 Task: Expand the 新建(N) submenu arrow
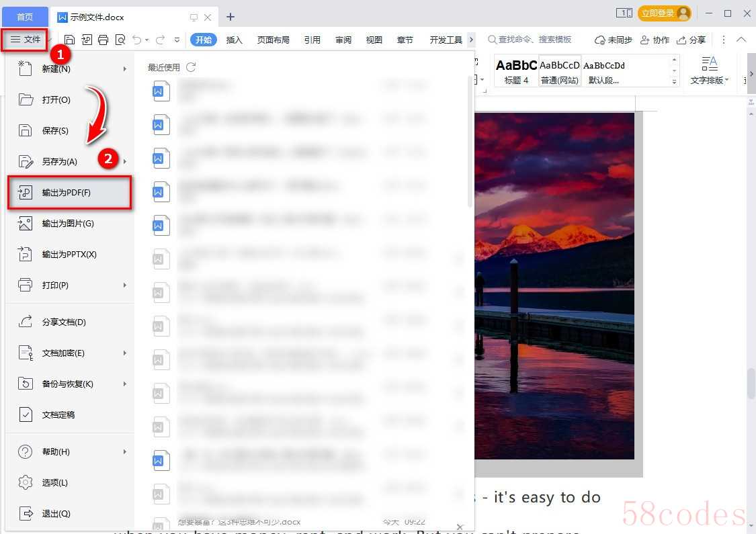pyautogui.click(x=124, y=69)
